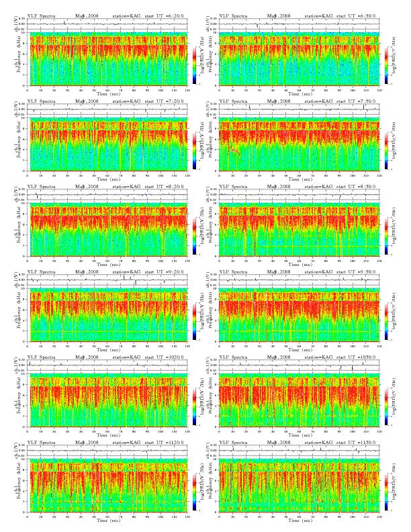The height and width of the screenshot is (532, 411).
Task: Click the ch.1(V) waveform strip above UT 6:20:0 spectrogram
Action: (107, 24)
